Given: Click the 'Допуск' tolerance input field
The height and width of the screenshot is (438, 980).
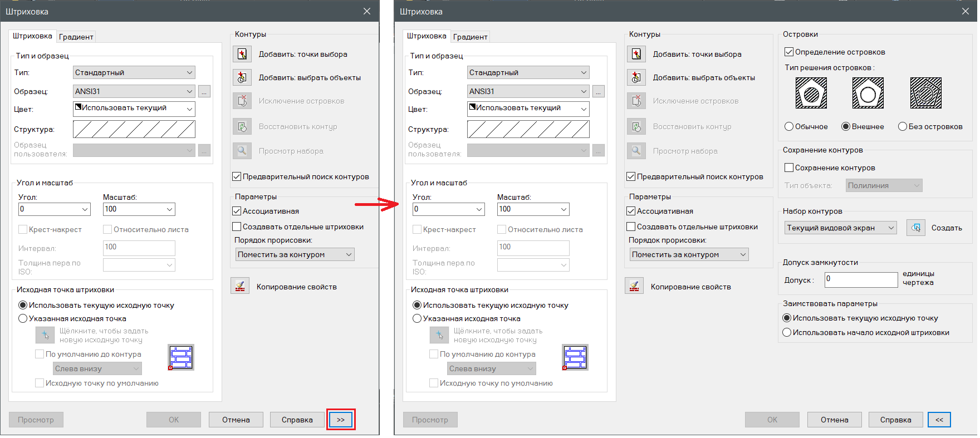Looking at the screenshot, I should click(x=860, y=279).
